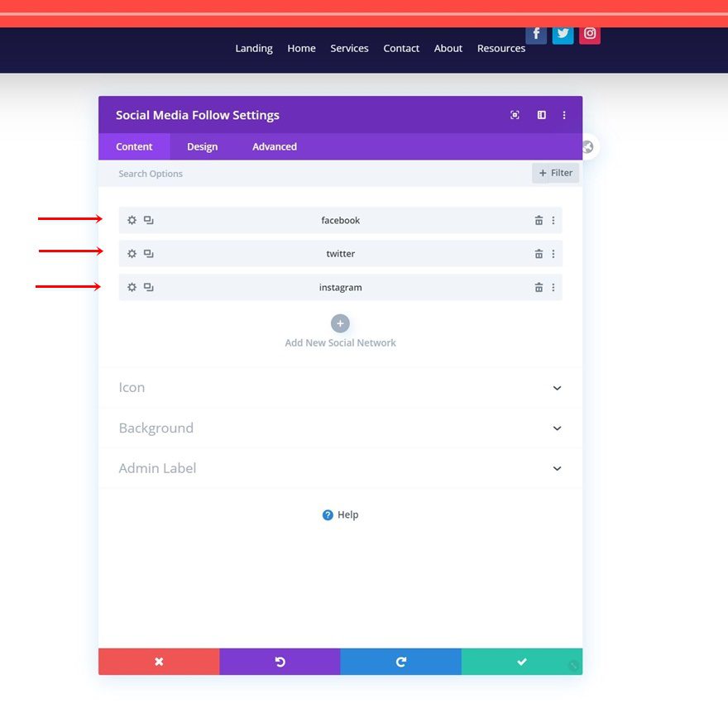The height and width of the screenshot is (727, 728).
Task: Switch to the Content tab
Action: [134, 146]
